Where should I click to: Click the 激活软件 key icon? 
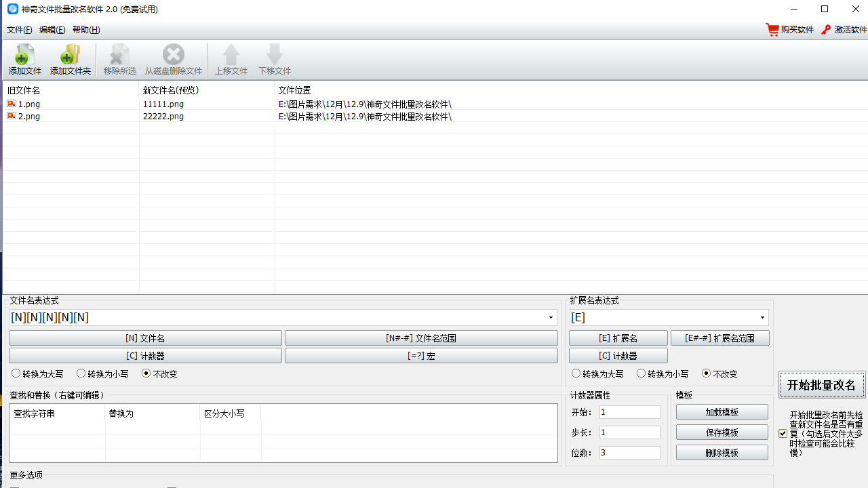coord(826,29)
